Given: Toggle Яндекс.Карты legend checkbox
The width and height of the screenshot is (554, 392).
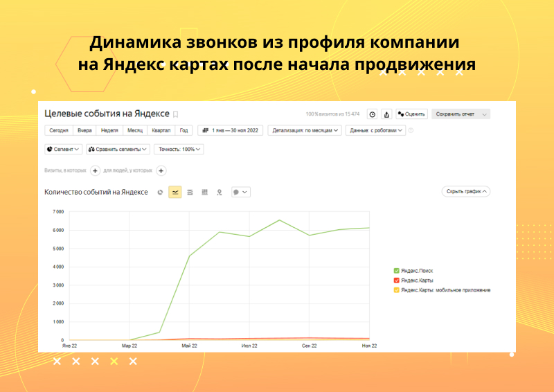Looking at the screenshot, I should 396,280.
